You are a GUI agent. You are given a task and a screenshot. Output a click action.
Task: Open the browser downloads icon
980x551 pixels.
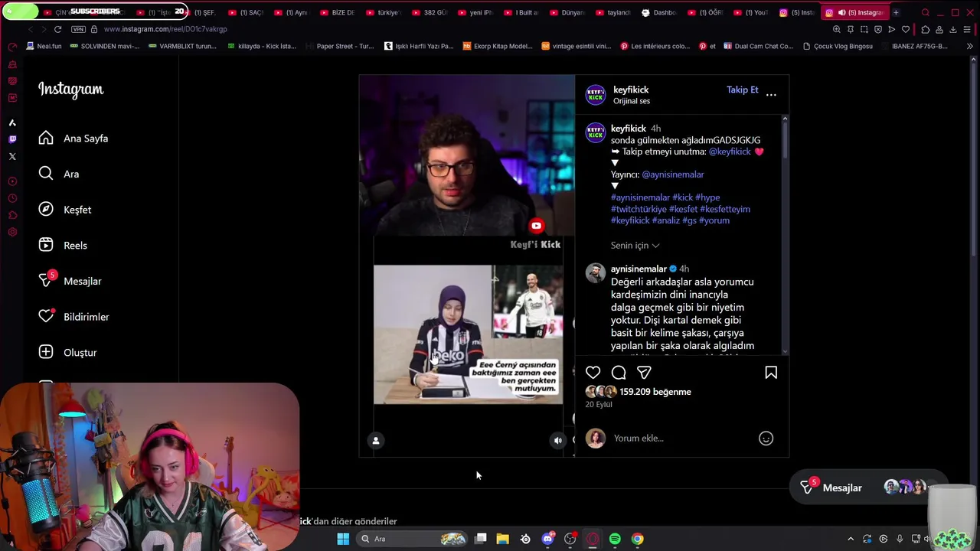[953, 29]
